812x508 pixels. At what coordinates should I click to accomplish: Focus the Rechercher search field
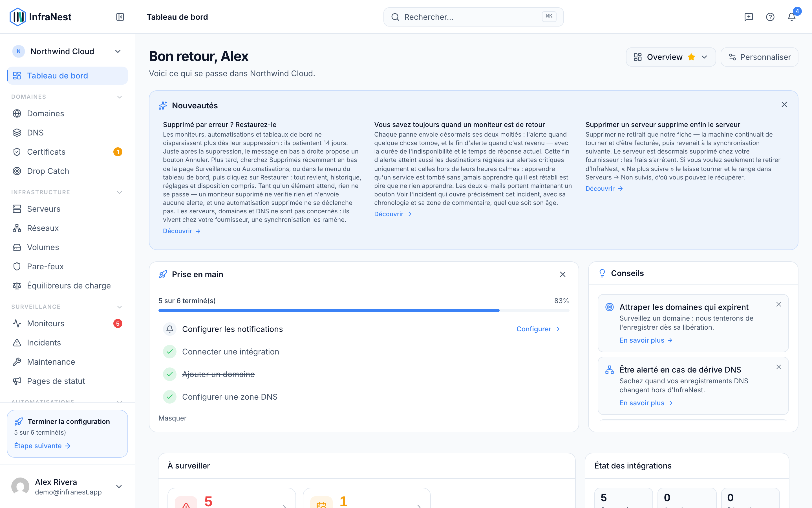point(473,17)
